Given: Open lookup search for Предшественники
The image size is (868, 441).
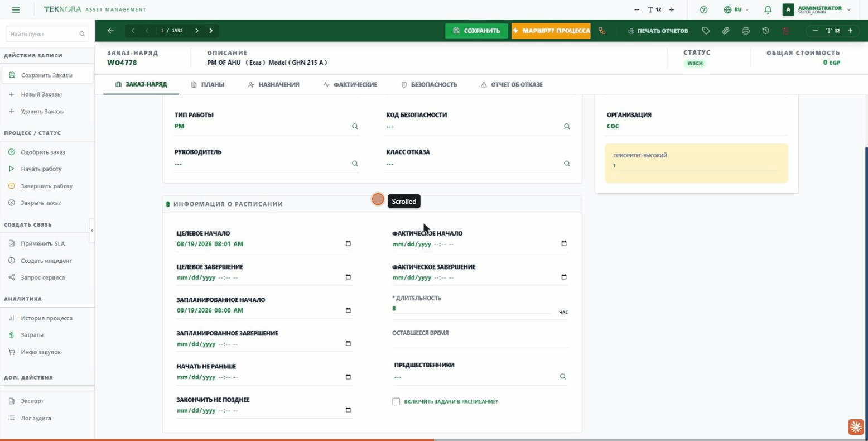Looking at the screenshot, I should coord(563,377).
